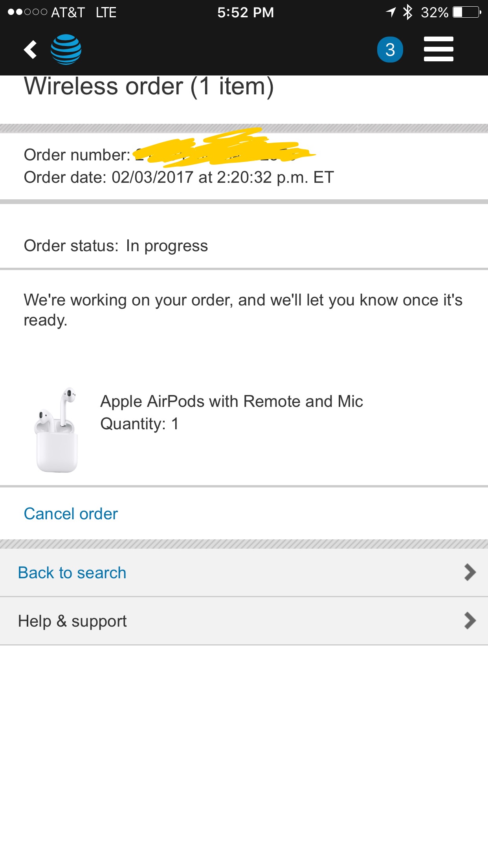
Task: Expand the Help & support chevron
Action: (x=470, y=621)
